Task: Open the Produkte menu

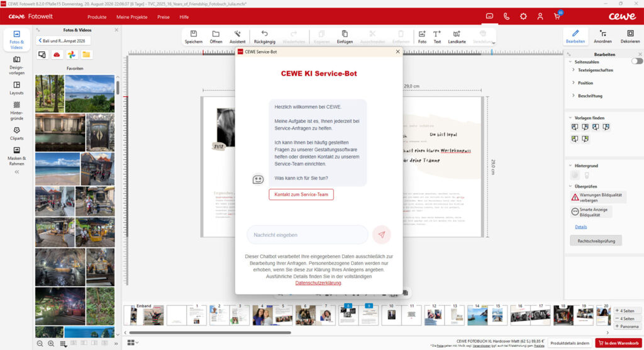Action: pos(97,17)
